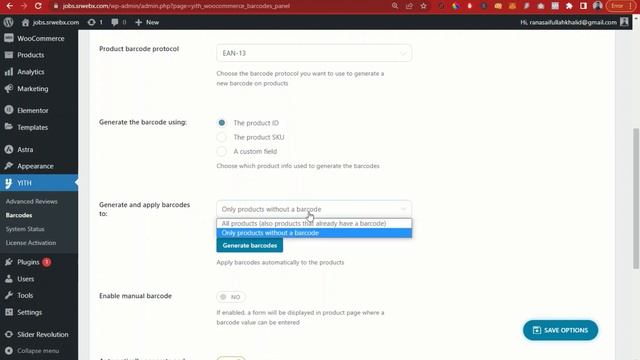Open the Product barcode protocol EAN-13 dropdown
Screen dimensions: 640x360
pos(314,53)
